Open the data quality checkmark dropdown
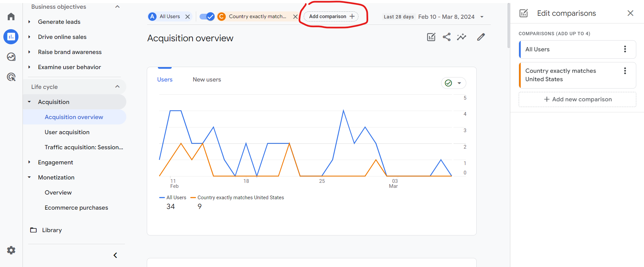644x267 pixels. 453,83
